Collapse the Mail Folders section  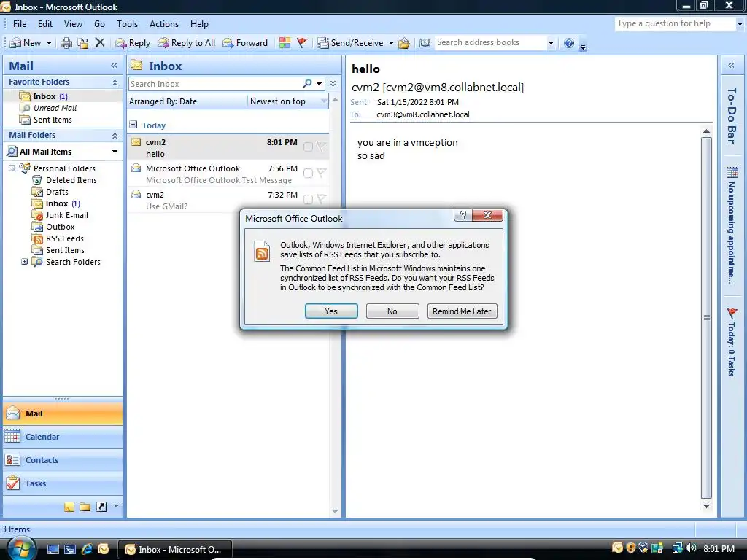tap(115, 136)
